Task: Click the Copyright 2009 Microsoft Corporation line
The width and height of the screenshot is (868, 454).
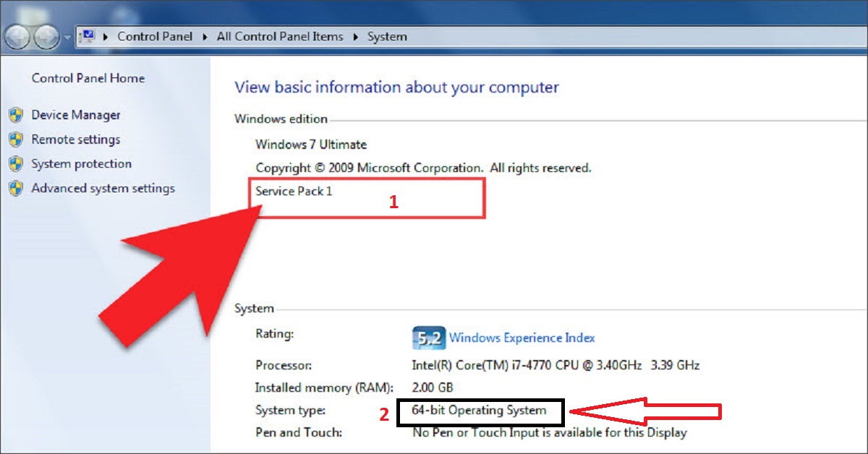Action: click(423, 168)
